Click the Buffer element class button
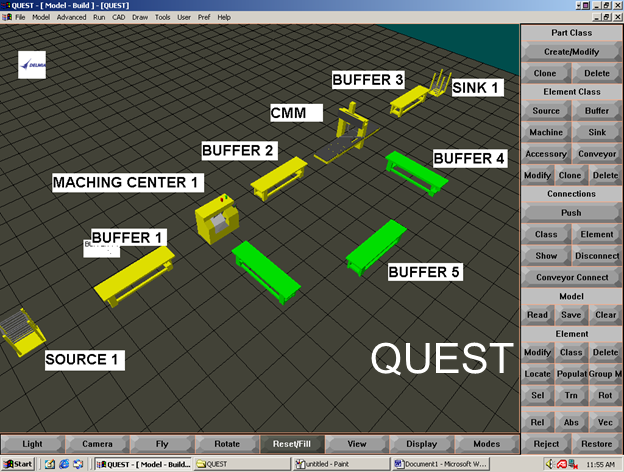The width and height of the screenshot is (624, 472). click(x=597, y=111)
